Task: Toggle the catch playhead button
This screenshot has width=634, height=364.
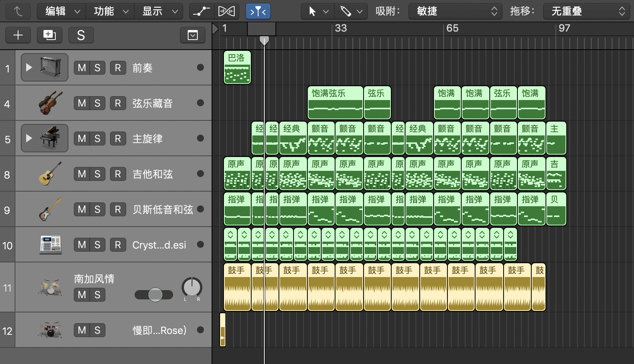Action: click(x=258, y=11)
